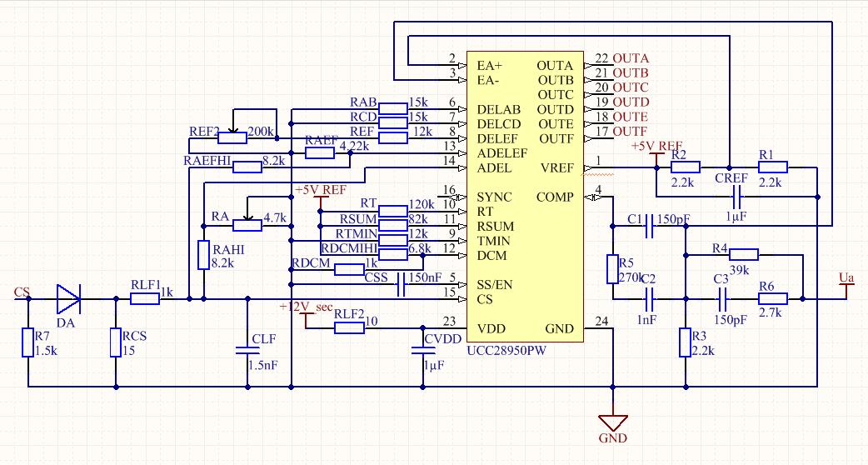
Task: Click the 4.22k value of RAEF
Action: point(354,147)
